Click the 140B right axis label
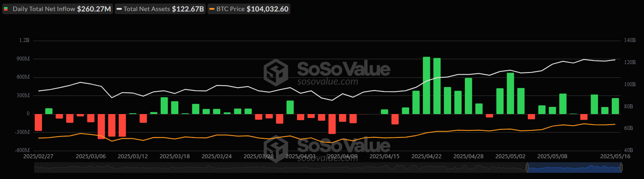This screenshot has height=179, width=644. [x=629, y=40]
